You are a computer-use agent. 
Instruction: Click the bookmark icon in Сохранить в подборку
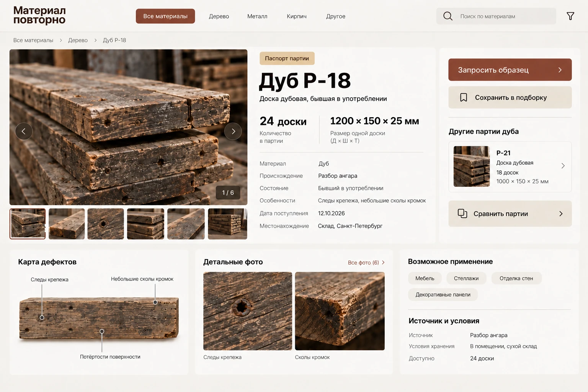464,98
